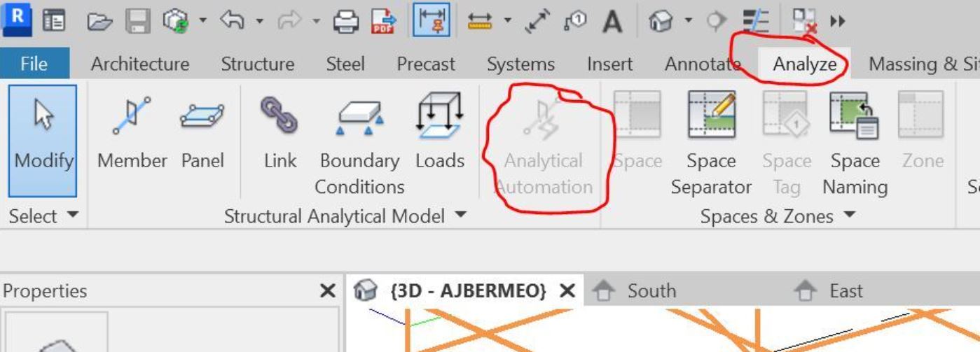This screenshot has height=352, width=980.
Task: Switch to the Massing & Site tab
Action: (923, 64)
